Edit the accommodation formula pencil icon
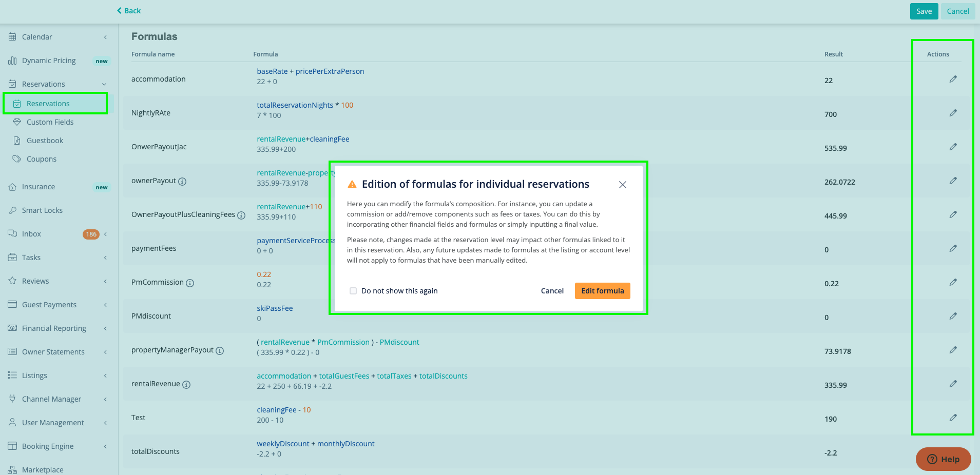The image size is (980, 475). (953, 79)
